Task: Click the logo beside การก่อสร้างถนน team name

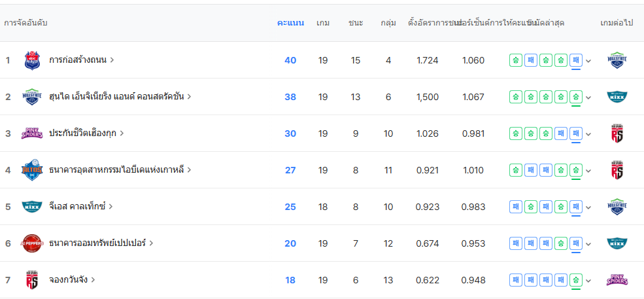Action: tap(32, 60)
